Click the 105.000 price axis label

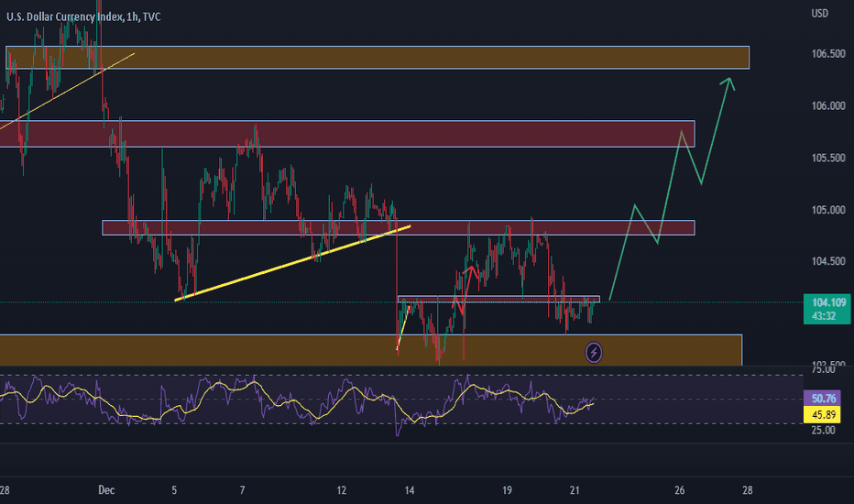click(827, 211)
